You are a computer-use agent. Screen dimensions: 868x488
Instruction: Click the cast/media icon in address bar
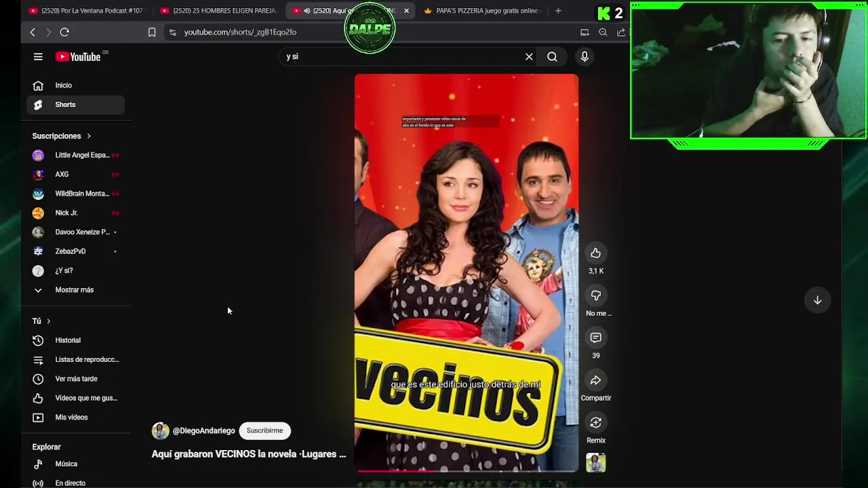coord(585,32)
